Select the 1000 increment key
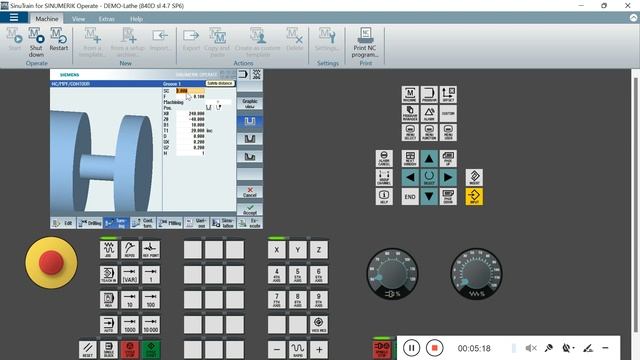The height and width of the screenshot is (360, 640). [130, 325]
